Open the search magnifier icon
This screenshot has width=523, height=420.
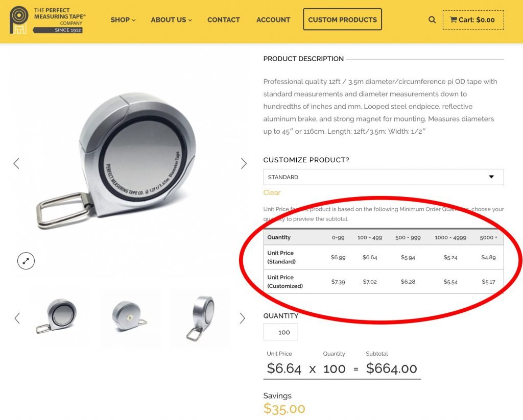[432, 20]
